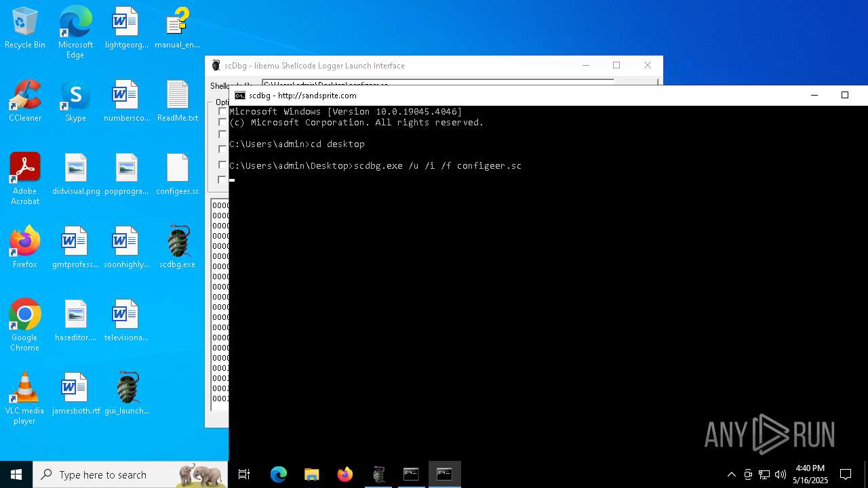
Task: Launch Microsoft Edge from the desktop shortcut
Action: [x=75, y=33]
